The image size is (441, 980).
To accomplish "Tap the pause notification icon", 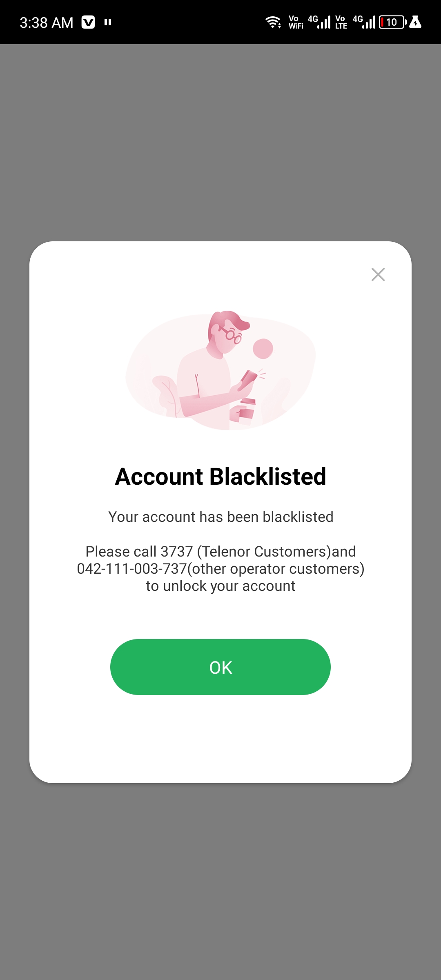I will pyautogui.click(x=108, y=22).
